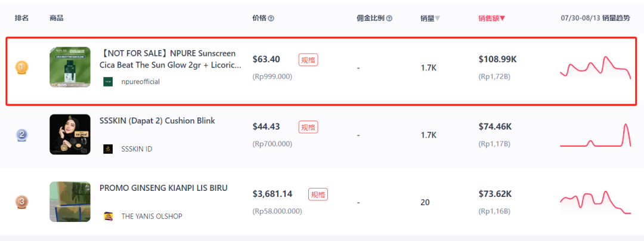644x241 pixels.
Task: Open spec tag for NPURE Sunscreen
Action: coord(308,60)
